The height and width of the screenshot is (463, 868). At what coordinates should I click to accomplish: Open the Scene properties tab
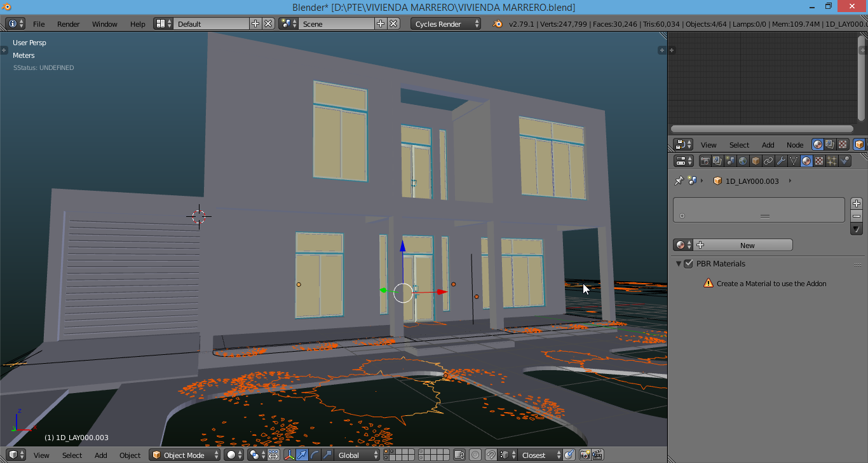730,161
